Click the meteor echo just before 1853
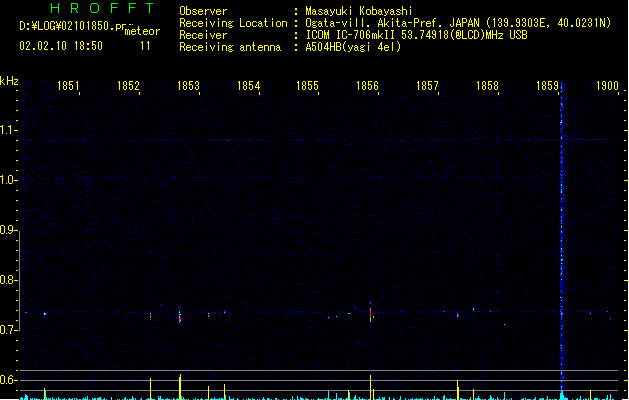Viewport: 629px width, 400px height. 180,315
